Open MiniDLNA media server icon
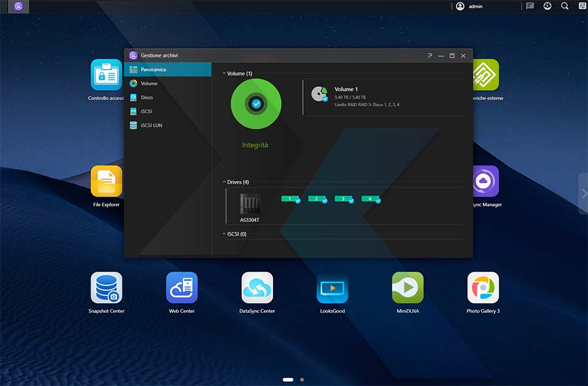 (408, 288)
